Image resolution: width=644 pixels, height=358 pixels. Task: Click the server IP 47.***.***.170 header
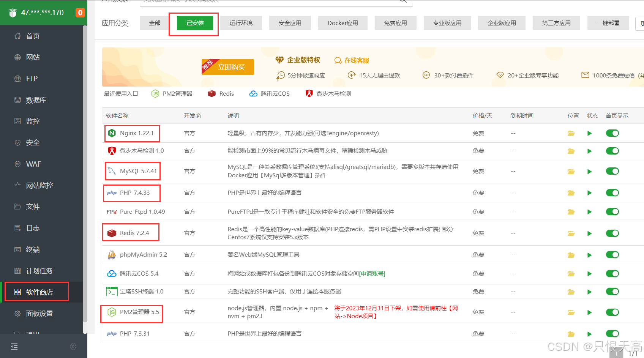click(43, 13)
